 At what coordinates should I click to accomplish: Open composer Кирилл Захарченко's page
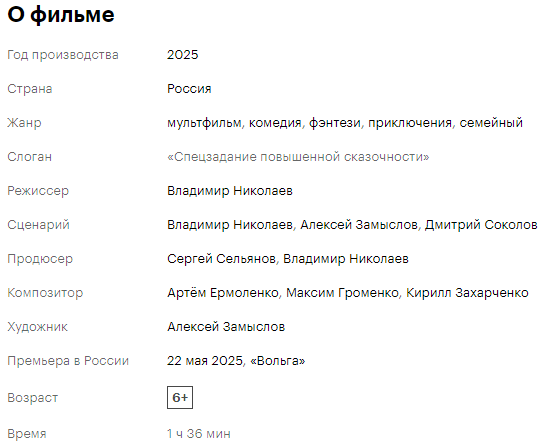coord(467,293)
